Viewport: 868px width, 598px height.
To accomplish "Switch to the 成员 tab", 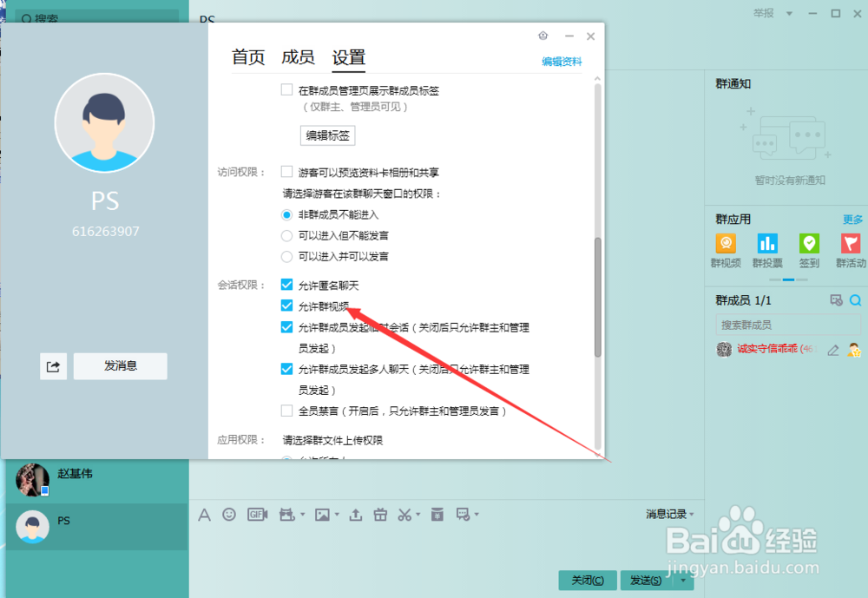I will [x=299, y=57].
